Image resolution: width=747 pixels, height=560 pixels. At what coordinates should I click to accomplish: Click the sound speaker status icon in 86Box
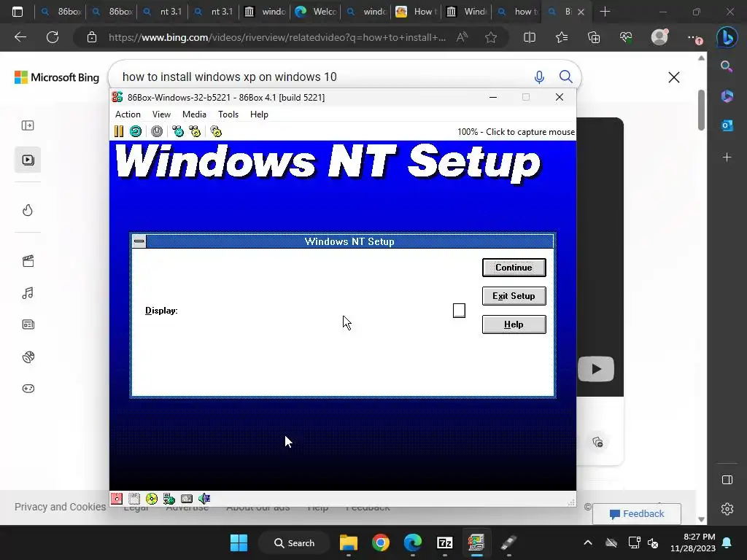[204, 499]
